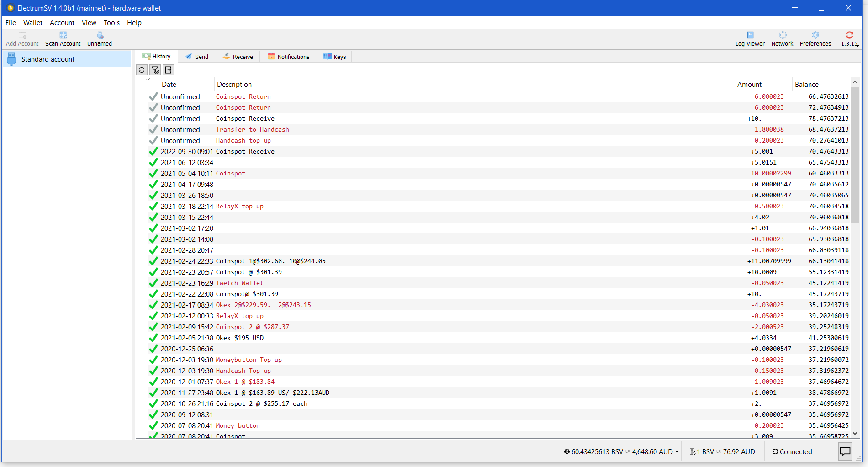Scan Account using the toolbar icon
Viewport: 868px width, 467px height.
(x=63, y=38)
